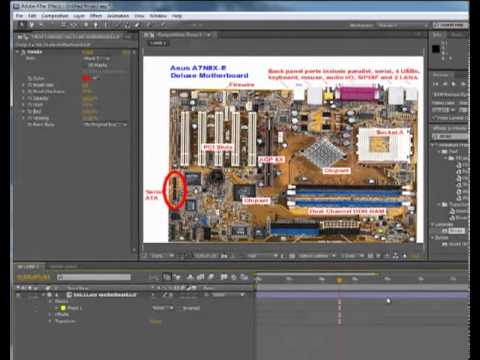Image resolution: width=480 pixels, height=360 pixels.
Task: Expand the Brush Hardness property
Action: coord(23,91)
